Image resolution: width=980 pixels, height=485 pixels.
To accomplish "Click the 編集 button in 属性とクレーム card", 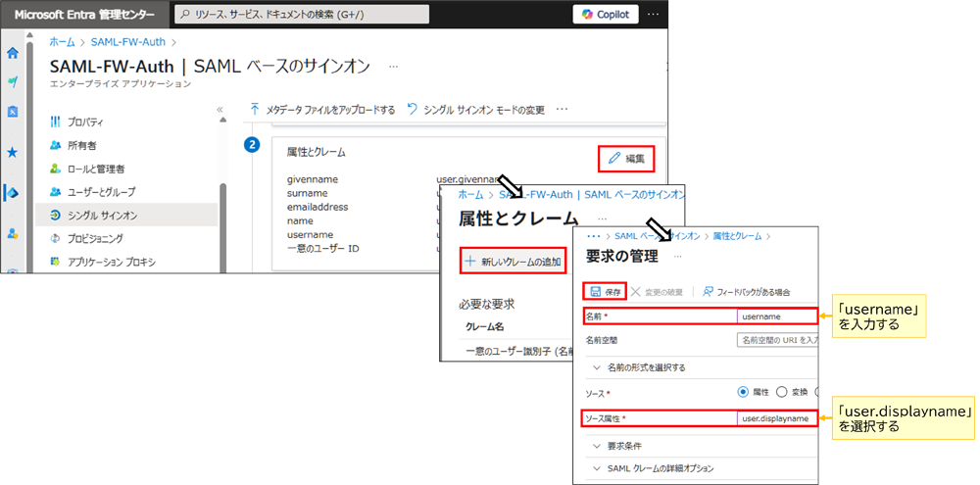I will click(x=626, y=158).
